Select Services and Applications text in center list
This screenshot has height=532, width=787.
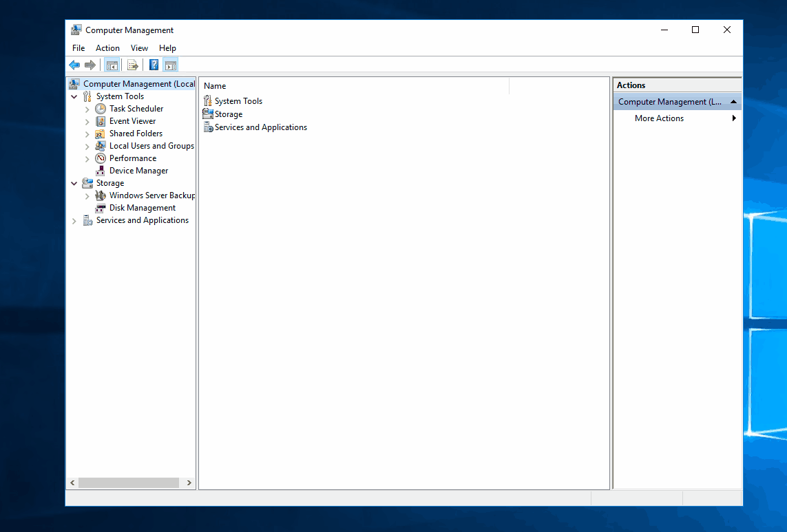(261, 127)
